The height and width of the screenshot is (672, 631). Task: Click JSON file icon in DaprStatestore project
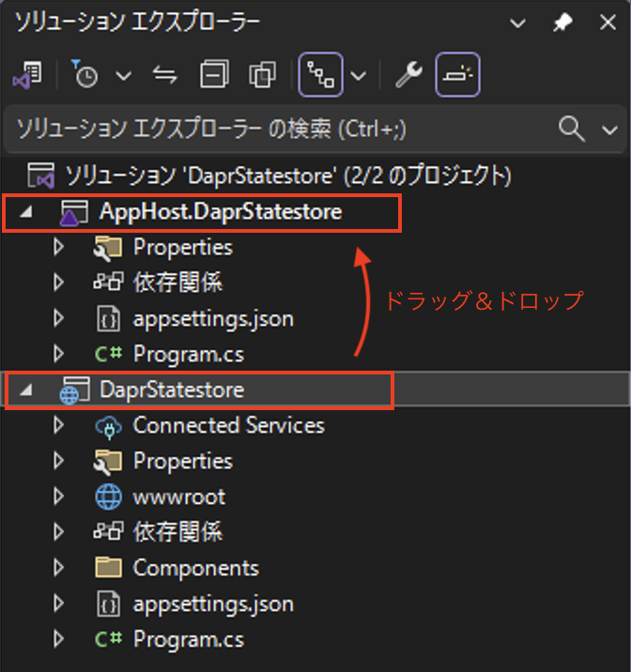pos(109,603)
